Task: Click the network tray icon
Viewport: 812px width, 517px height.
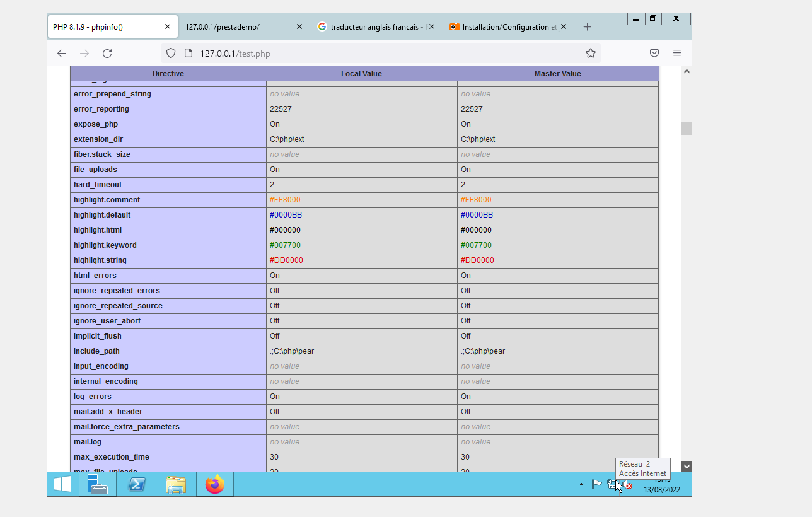Action: coord(612,484)
